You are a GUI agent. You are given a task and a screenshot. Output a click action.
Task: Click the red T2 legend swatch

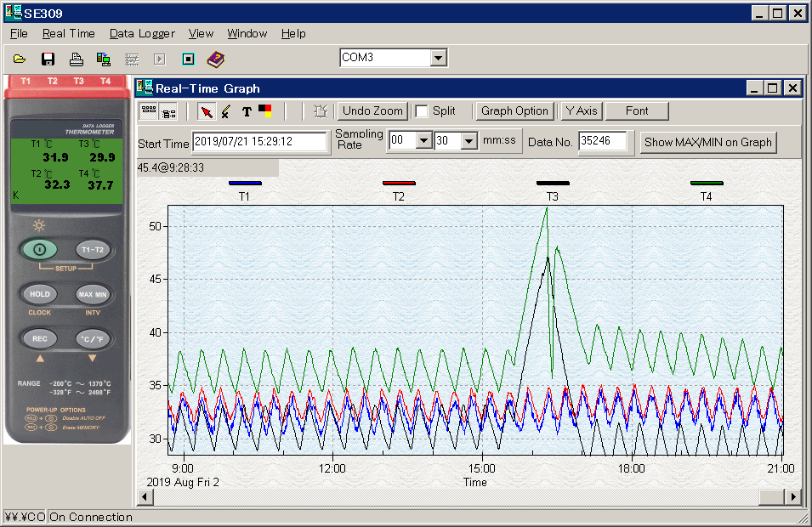(399, 183)
